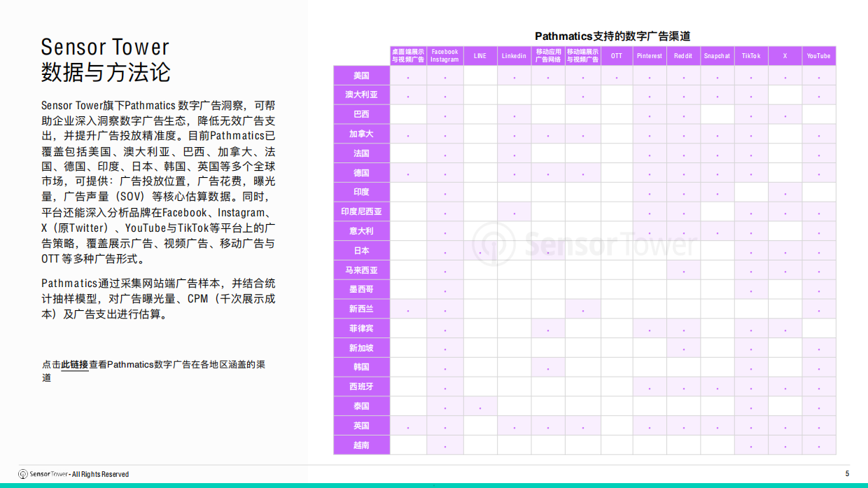
Task: Select the 日本 row header
Action: [x=361, y=251]
